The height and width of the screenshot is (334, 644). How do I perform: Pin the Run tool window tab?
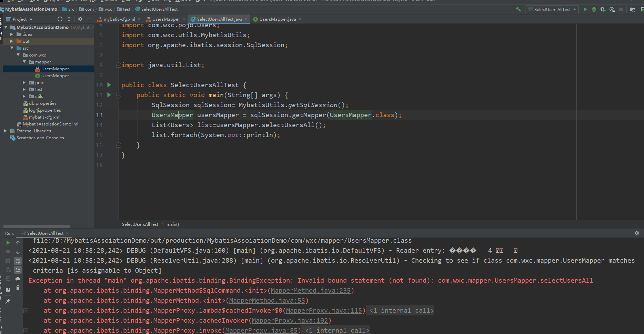tap(8, 301)
